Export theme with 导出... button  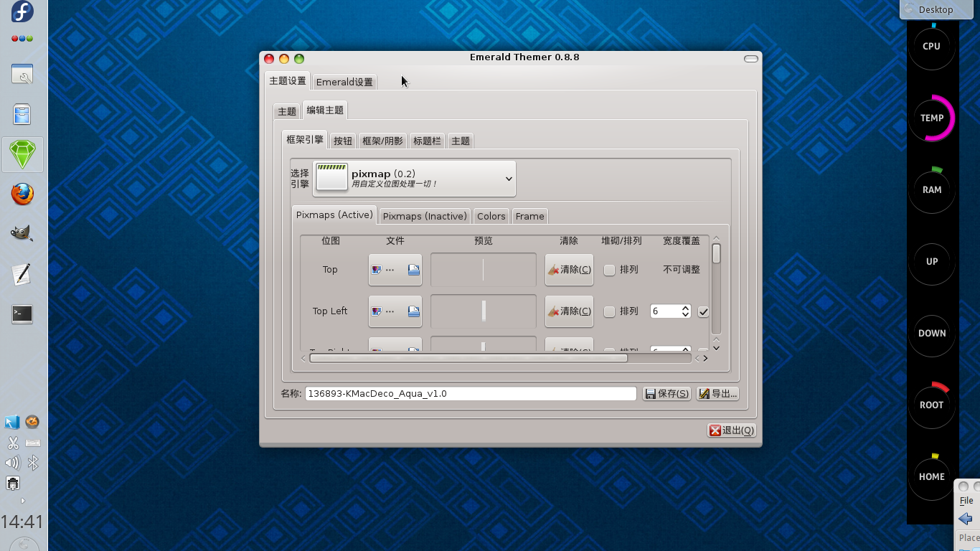(x=717, y=393)
